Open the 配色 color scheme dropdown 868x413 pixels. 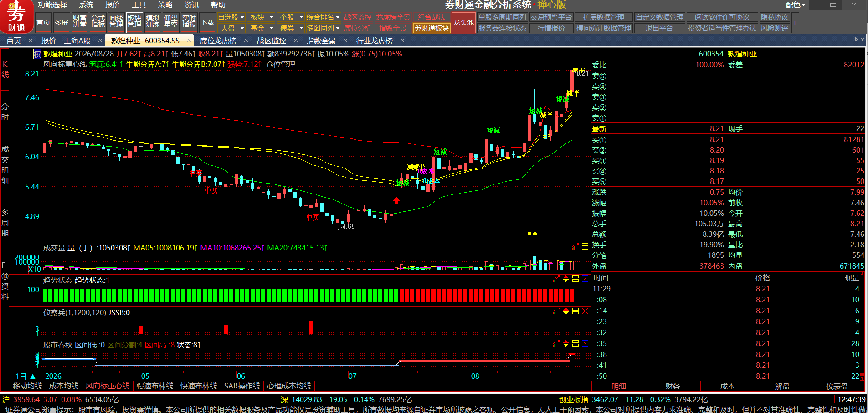(x=796, y=5)
